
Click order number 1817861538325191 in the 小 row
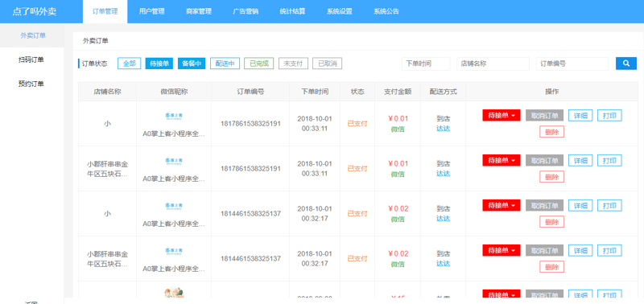pyautogui.click(x=250, y=124)
